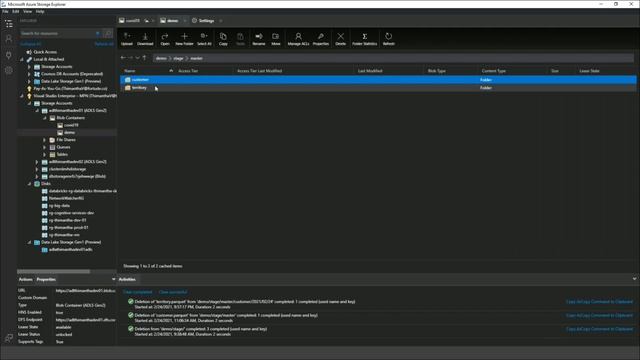Click the demo breadcrumb segment
The width and height of the screenshot is (640, 360).
[161, 58]
